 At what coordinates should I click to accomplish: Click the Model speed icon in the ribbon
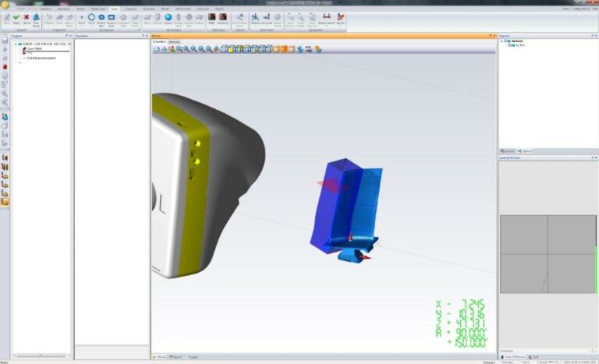[x=340, y=16]
